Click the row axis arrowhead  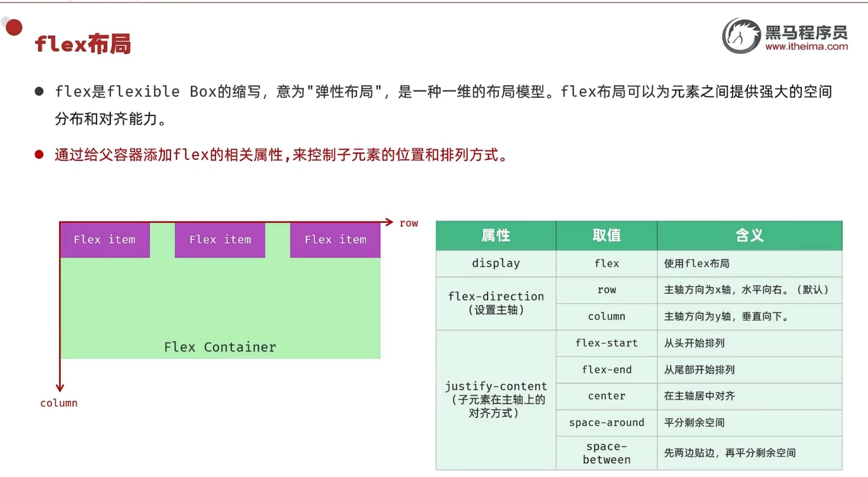(x=389, y=222)
